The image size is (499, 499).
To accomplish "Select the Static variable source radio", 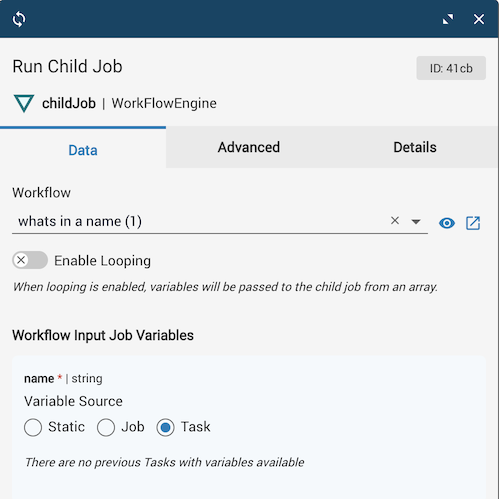I will coord(33,427).
